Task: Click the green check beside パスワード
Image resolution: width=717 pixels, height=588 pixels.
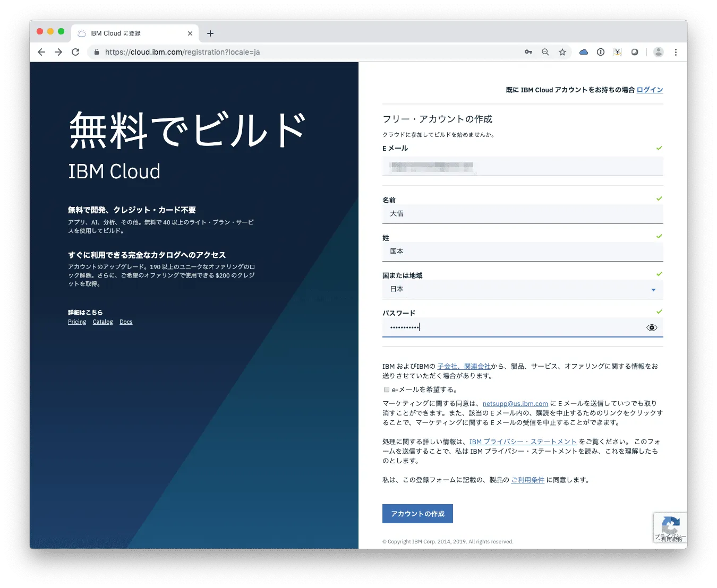Action: 659,312
